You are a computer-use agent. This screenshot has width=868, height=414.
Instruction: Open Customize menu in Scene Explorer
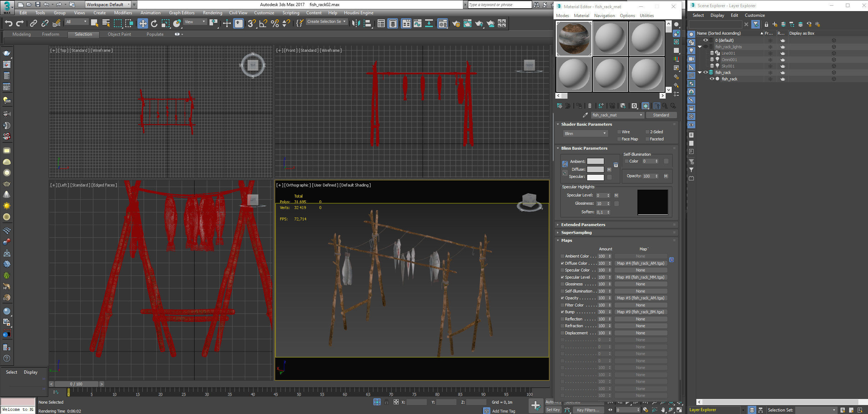(x=755, y=15)
